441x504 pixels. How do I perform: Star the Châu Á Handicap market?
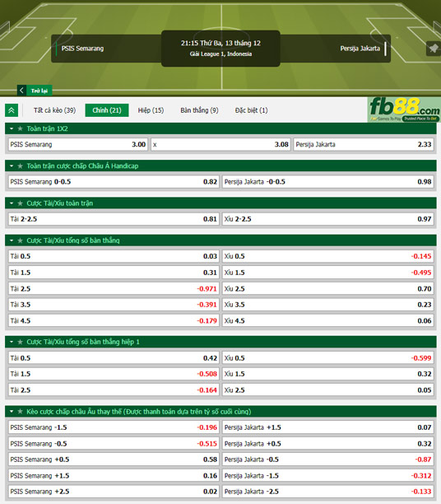(21, 166)
